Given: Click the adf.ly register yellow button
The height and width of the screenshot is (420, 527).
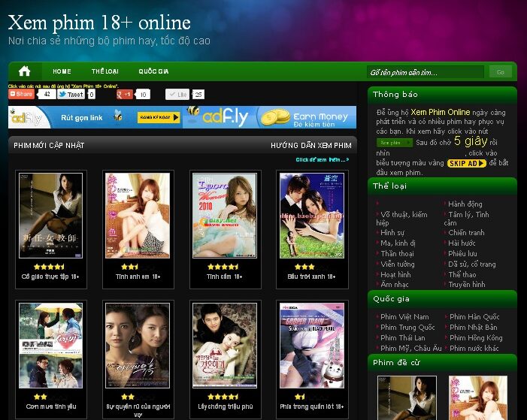Looking at the screenshot, I should [159, 117].
